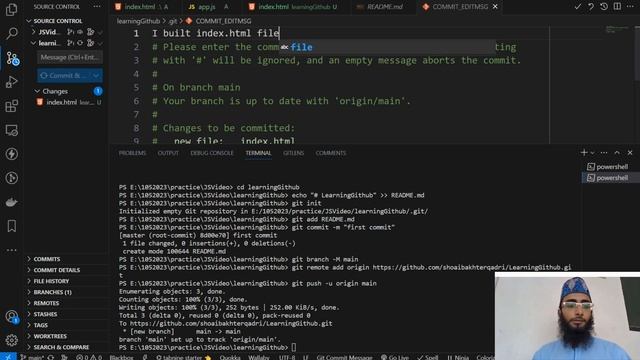The image size is (640, 360).
Task: Switch to the README.md editor tab
Action: pyautogui.click(x=384, y=7)
